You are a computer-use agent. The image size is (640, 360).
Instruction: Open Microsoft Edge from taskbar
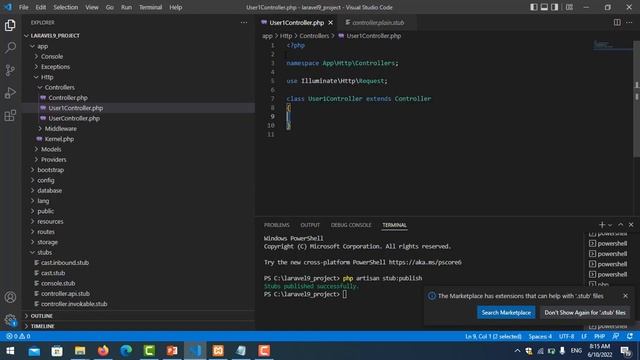click(x=126, y=351)
